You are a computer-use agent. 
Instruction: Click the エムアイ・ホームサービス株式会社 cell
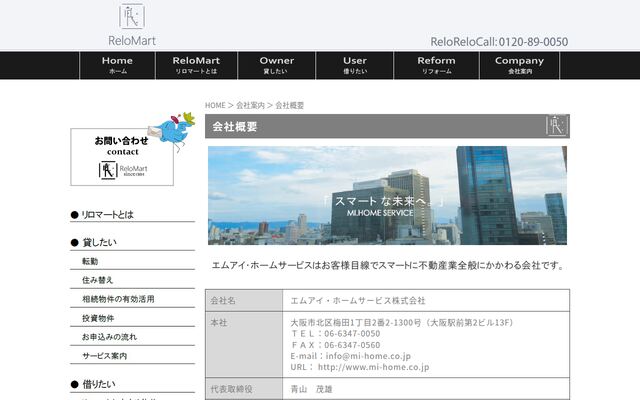click(426, 301)
